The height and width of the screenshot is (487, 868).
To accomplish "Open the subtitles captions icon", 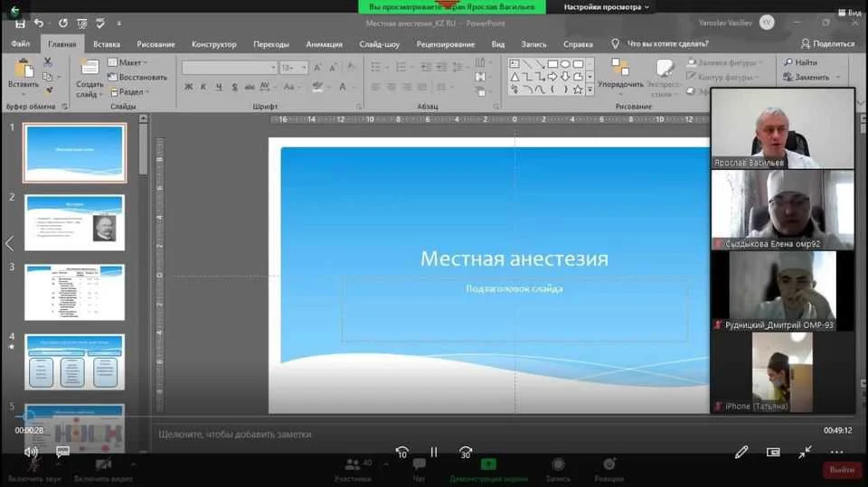I will click(x=62, y=452).
